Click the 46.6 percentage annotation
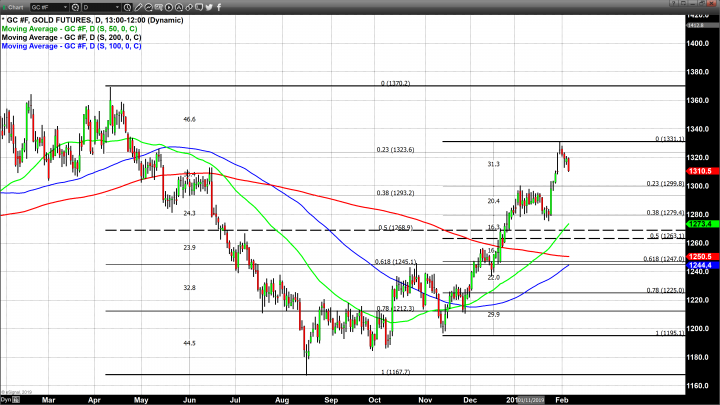The width and height of the screenshot is (720, 405). coord(189,119)
